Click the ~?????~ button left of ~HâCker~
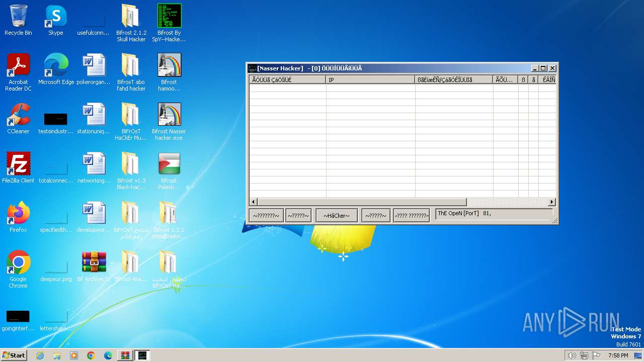Viewport: 644px width, 362px height. [x=298, y=216]
